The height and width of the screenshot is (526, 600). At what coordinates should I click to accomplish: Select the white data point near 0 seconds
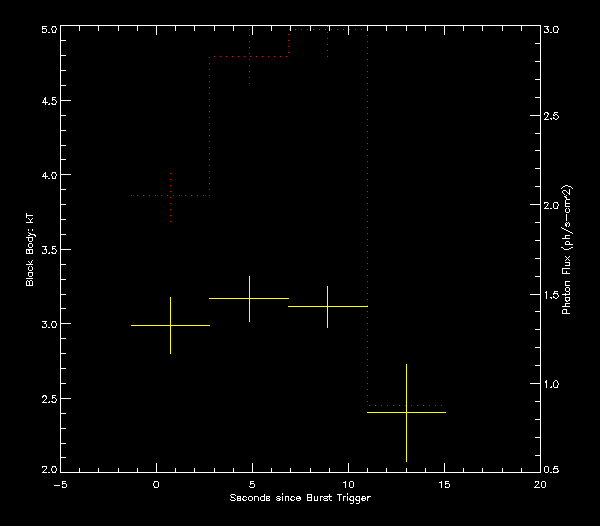click(170, 325)
